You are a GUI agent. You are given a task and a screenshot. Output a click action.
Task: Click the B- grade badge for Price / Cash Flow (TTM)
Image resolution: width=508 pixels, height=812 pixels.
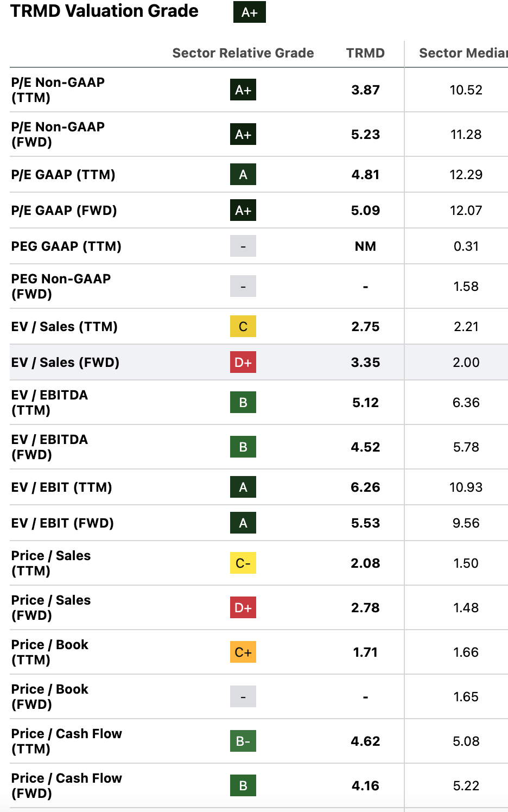(243, 741)
